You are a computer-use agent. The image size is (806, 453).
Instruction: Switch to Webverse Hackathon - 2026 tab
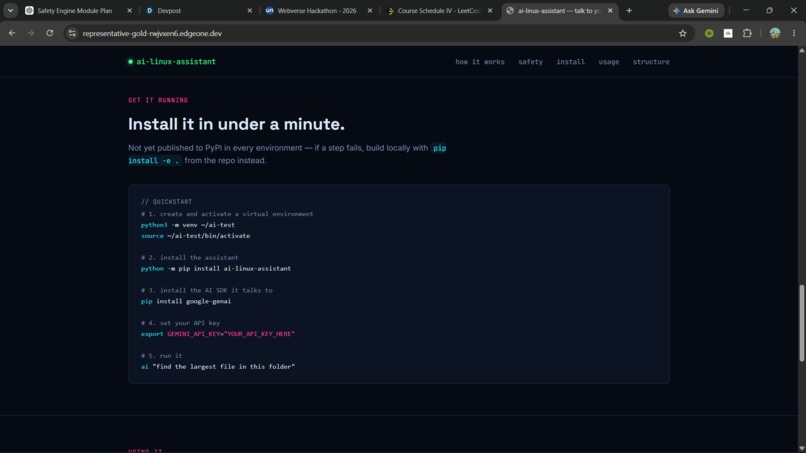(x=319, y=10)
